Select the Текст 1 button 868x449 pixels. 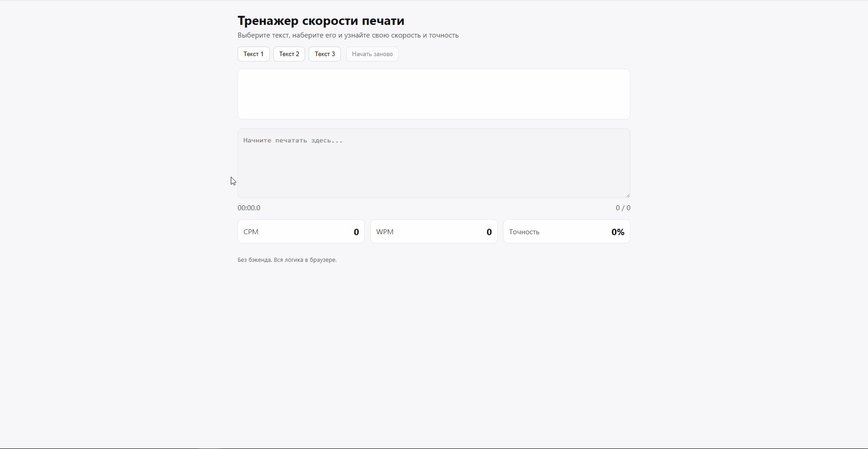pyautogui.click(x=253, y=54)
